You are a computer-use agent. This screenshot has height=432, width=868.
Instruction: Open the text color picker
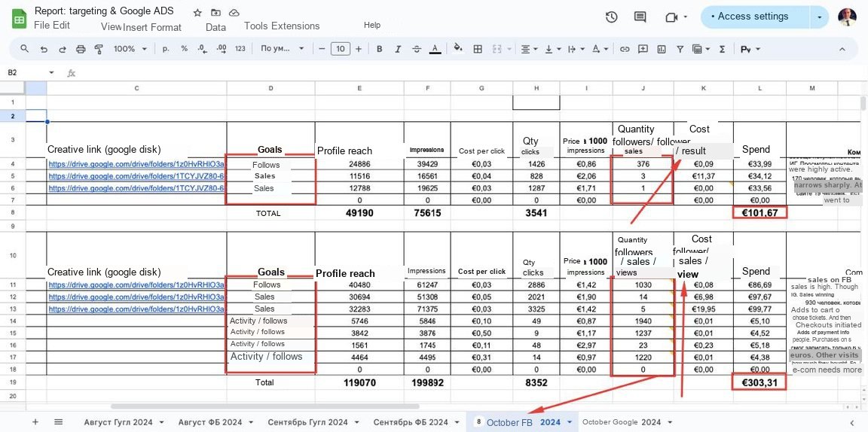435,49
